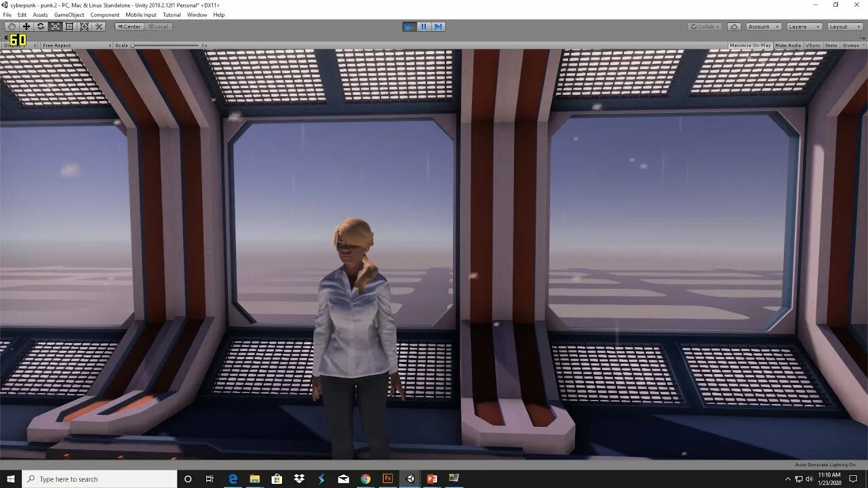Open the Window menu
This screenshot has width=868, height=488.
tap(197, 15)
